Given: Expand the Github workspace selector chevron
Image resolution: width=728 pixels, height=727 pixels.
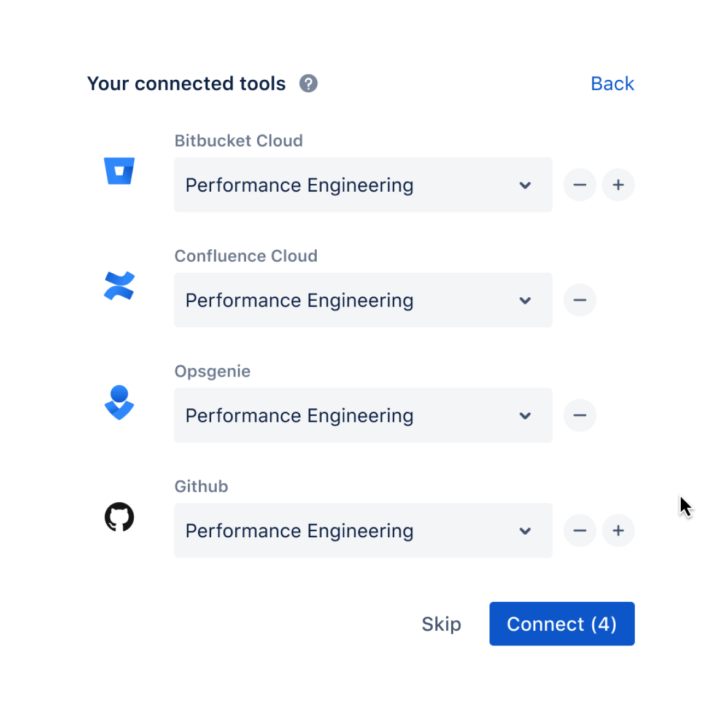Looking at the screenshot, I should (x=525, y=531).
